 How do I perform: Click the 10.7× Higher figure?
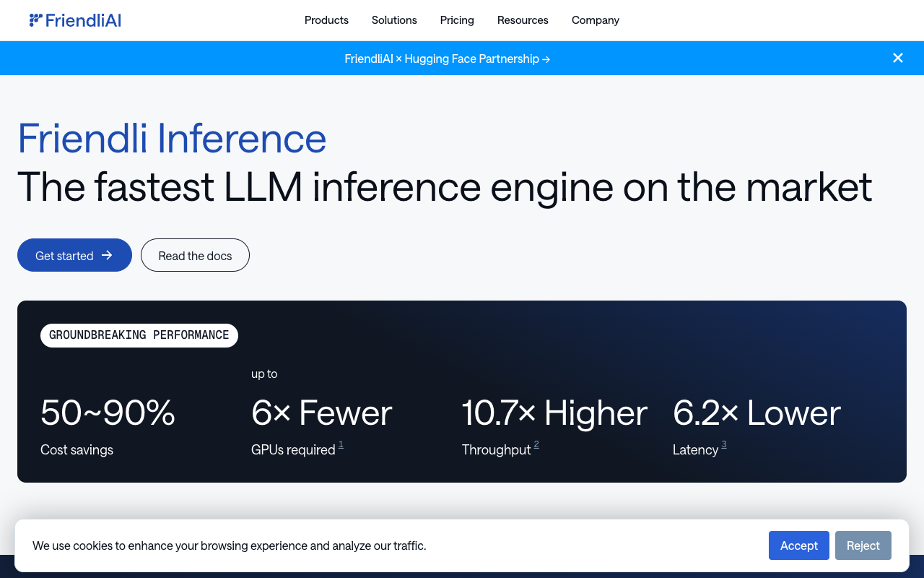click(554, 413)
